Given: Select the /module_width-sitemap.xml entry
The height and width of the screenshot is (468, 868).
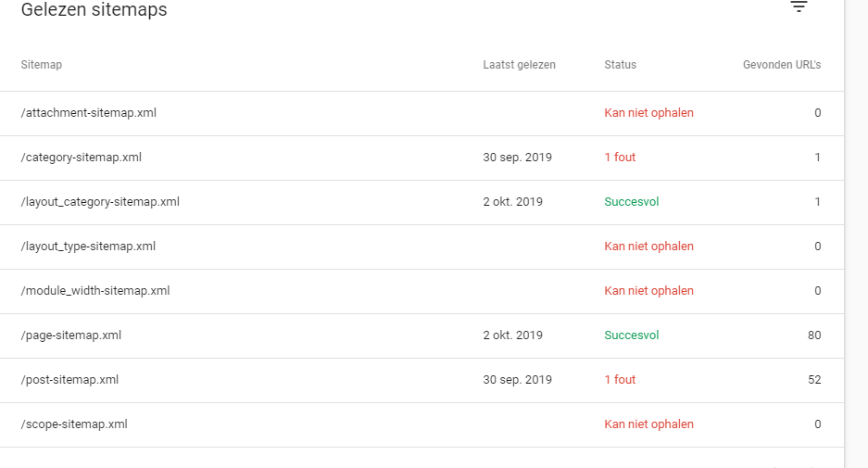Looking at the screenshot, I should coord(421,291).
